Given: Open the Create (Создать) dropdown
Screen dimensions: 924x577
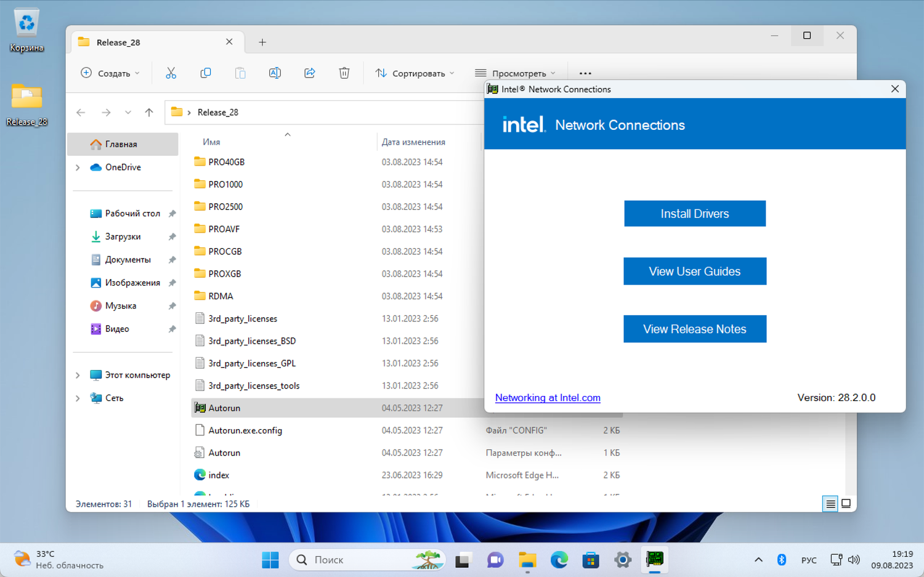Looking at the screenshot, I should pos(110,73).
